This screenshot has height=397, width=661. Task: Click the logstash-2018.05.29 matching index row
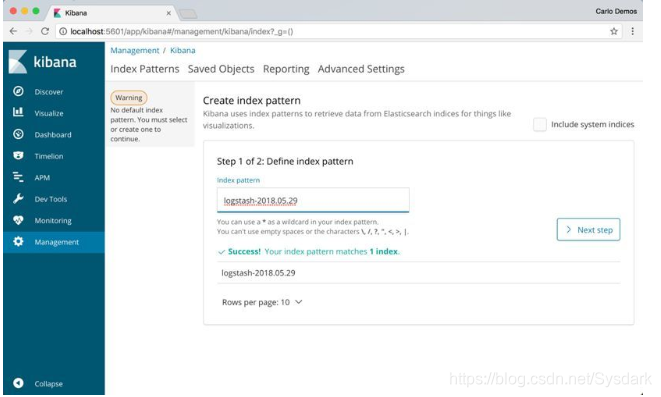418,273
